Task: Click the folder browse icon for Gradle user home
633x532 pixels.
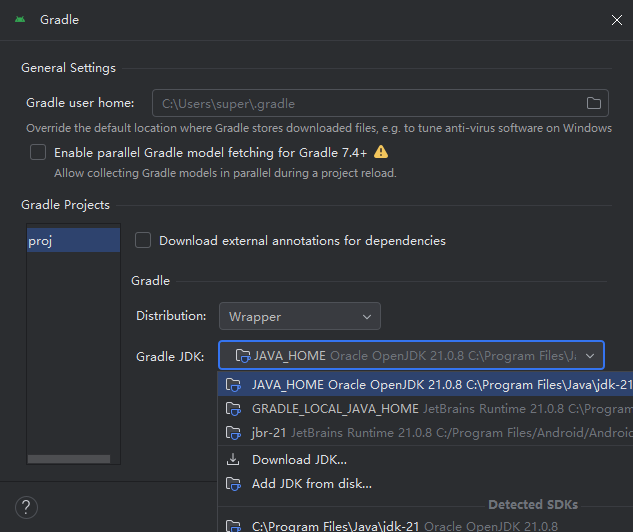Action: (x=593, y=103)
